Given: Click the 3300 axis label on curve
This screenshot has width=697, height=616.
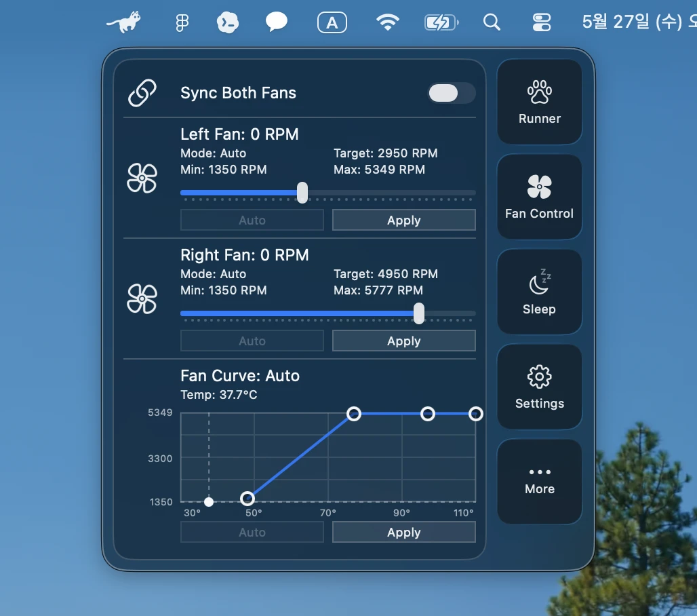Looking at the screenshot, I should coord(160,458).
